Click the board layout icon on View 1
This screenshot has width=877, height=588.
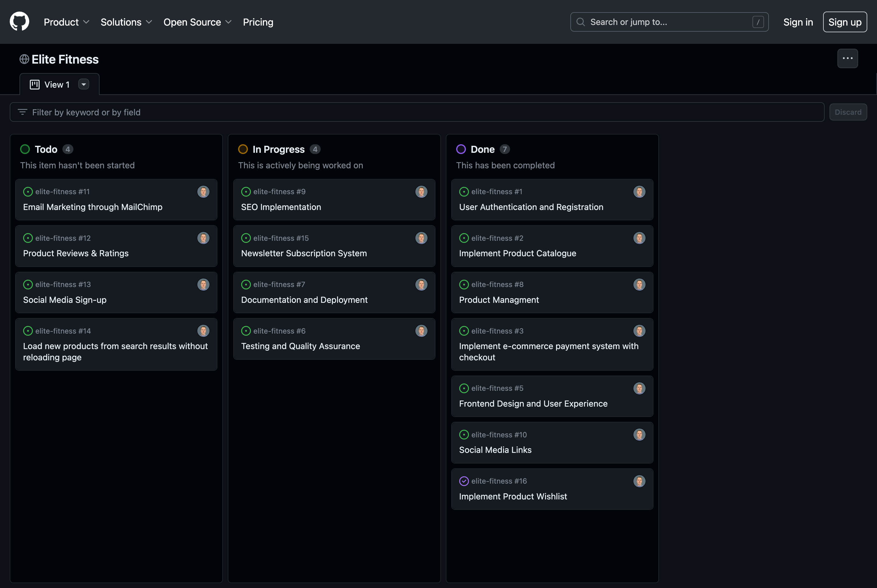[x=34, y=85]
